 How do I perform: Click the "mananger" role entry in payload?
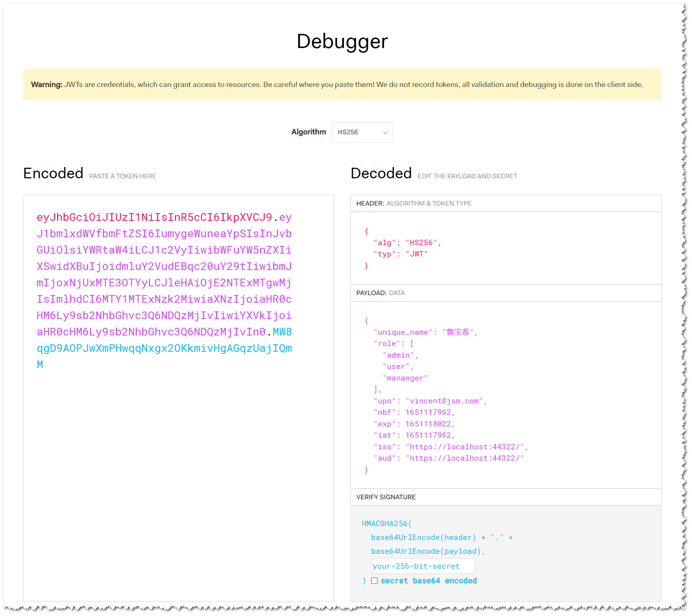(x=405, y=378)
